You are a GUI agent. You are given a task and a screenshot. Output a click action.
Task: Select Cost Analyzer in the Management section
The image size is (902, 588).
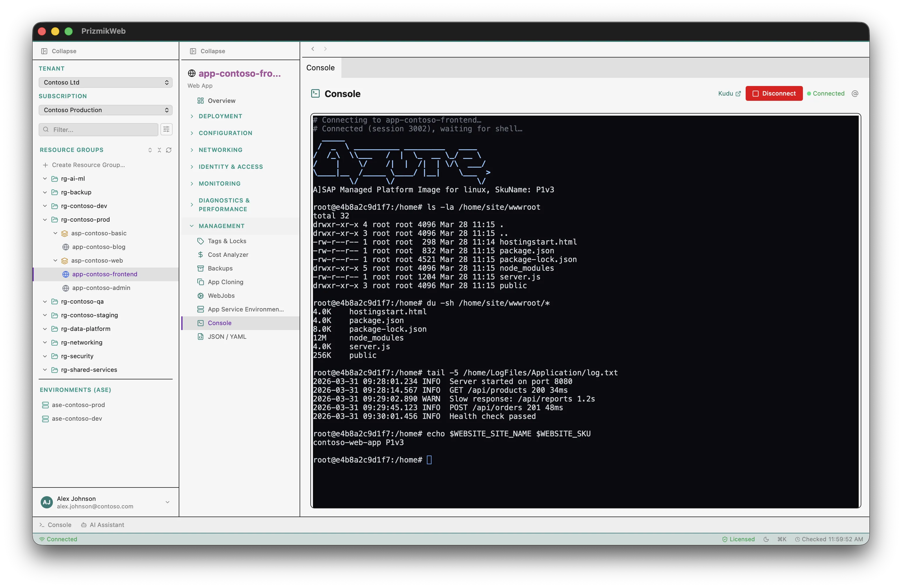[228, 254]
